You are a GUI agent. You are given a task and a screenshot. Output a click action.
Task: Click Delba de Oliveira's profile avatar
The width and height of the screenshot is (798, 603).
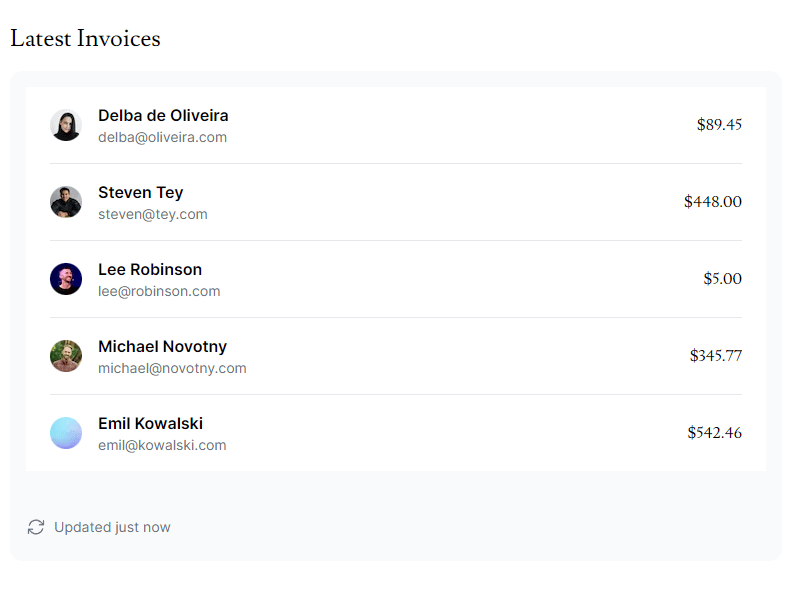click(66, 125)
